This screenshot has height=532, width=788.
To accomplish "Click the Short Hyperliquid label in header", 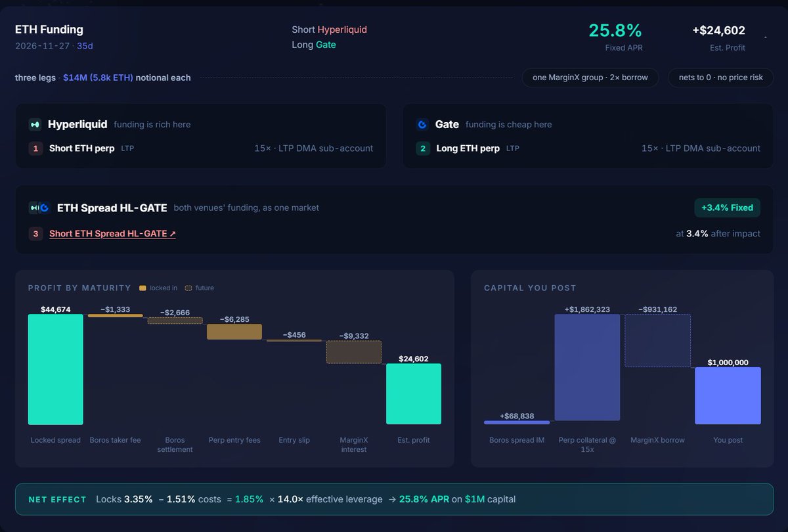I will click(x=330, y=30).
